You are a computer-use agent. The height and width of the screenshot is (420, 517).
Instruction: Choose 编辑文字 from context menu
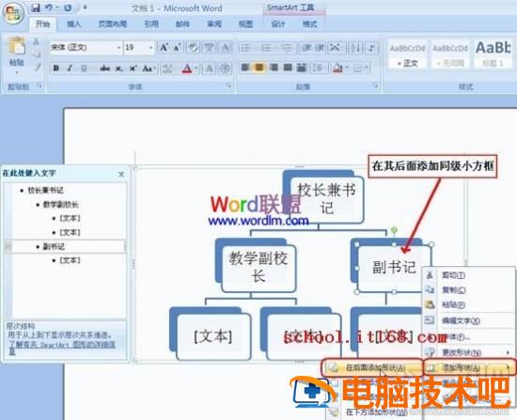coord(468,320)
